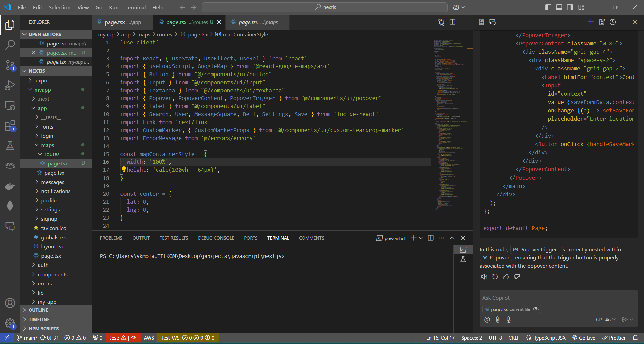Toggle the Primary Side Bar layout
Image resolution: width=644 pixels, height=344 pixels.
point(548,7)
